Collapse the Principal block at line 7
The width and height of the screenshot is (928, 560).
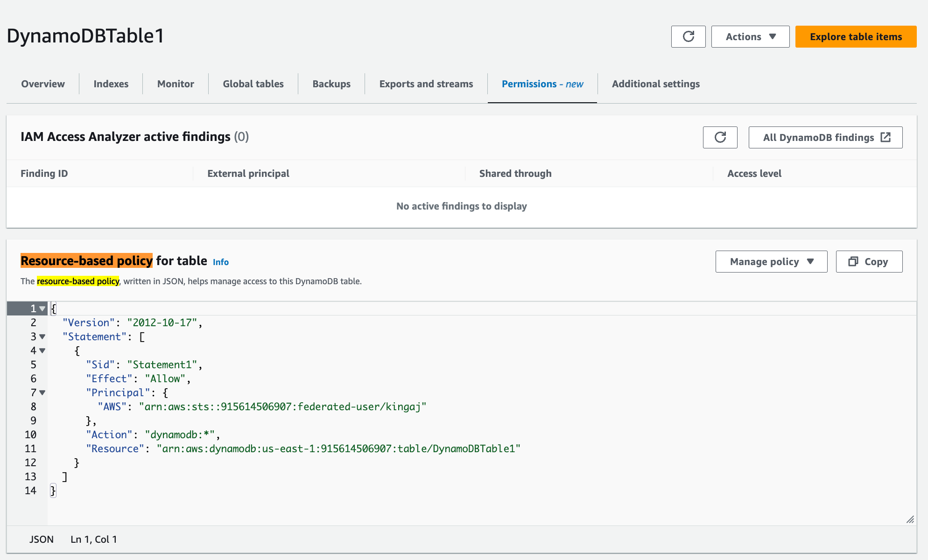[42, 392]
